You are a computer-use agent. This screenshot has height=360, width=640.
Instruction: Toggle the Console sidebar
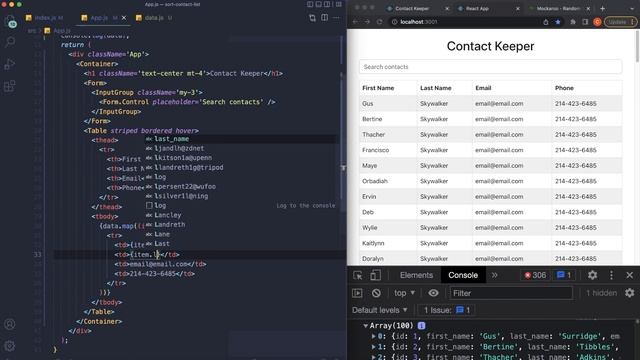358,293
